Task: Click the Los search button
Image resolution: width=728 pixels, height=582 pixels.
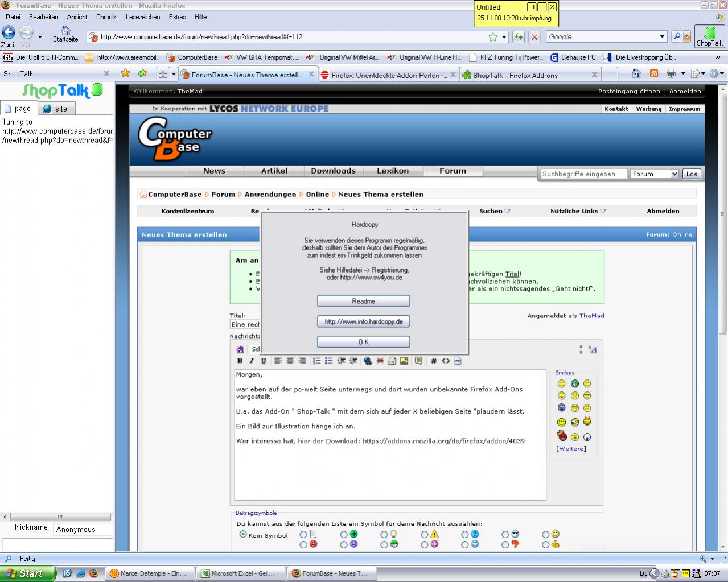Action: point(691,174)
